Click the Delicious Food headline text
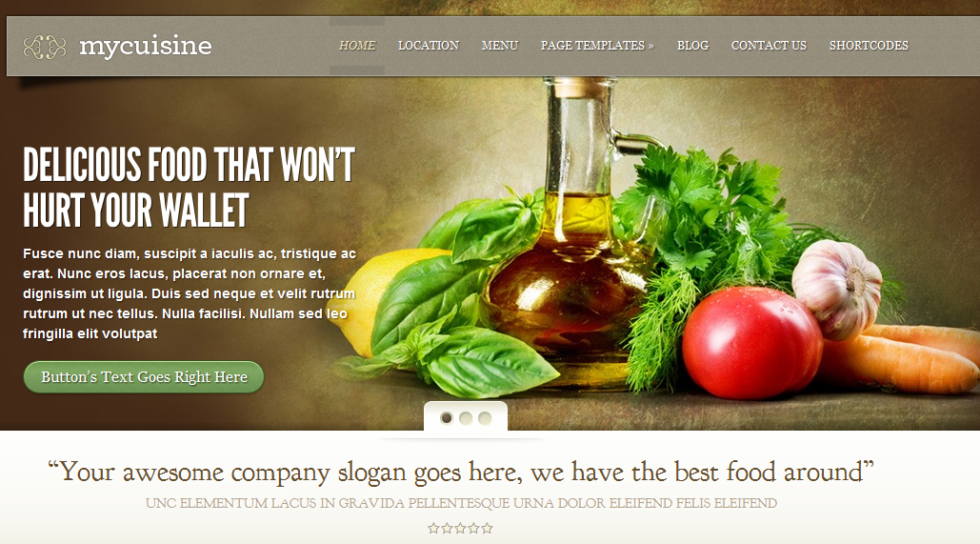The image size is (980, 544). pyautogui.click(x=189, y=188)
